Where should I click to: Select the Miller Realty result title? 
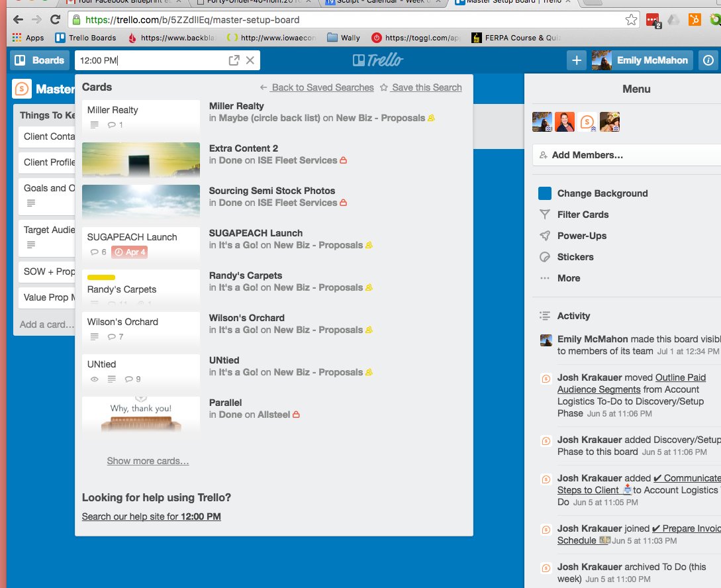pos(236,106)
